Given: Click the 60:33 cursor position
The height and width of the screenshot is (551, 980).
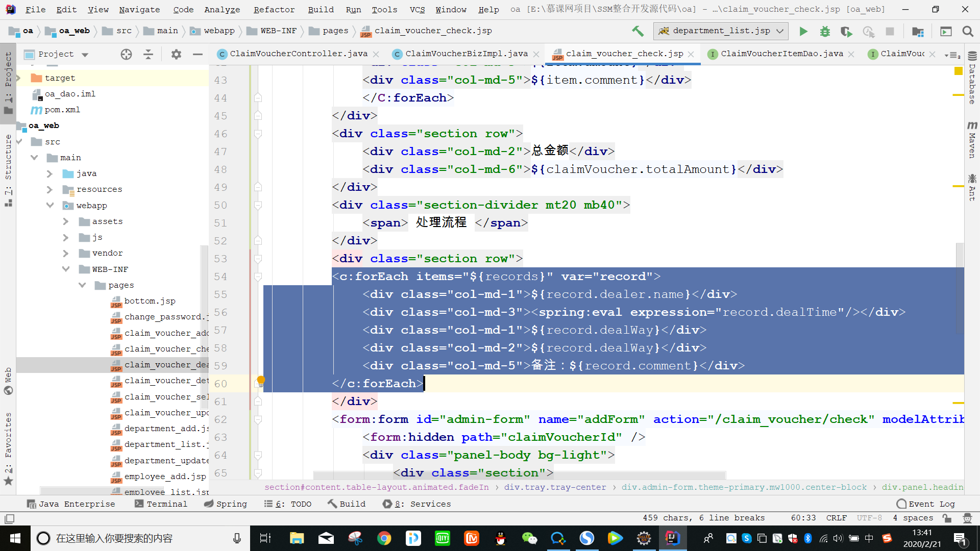Looking at the screenshot, I should click(x=803, y=518).
